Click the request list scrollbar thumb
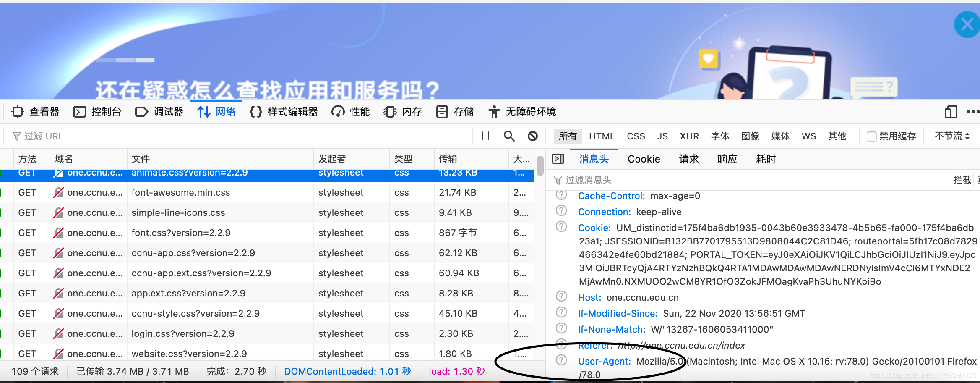The image size is (980, 383). click(540, 165)
